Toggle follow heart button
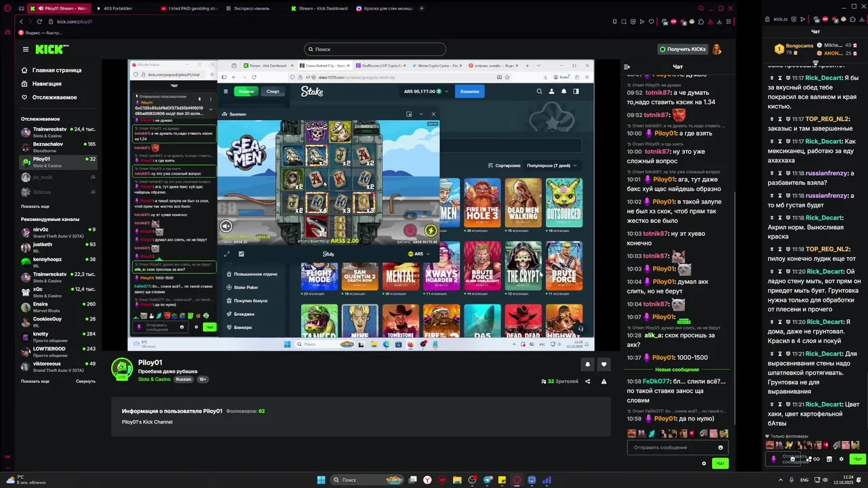 604,364
